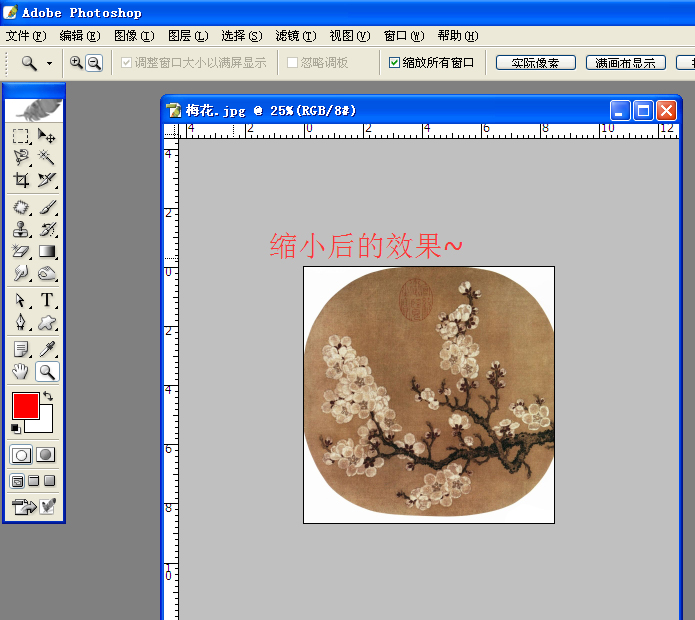695x620 pixels.
Task: Click the Zoom In mode icon
Action: (x=76, y=62)
